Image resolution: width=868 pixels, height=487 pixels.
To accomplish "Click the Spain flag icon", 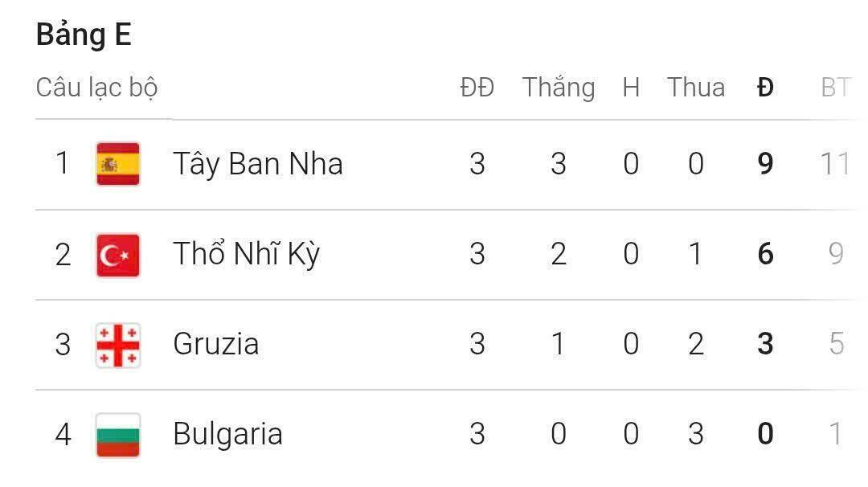I will tap(118, 164).
